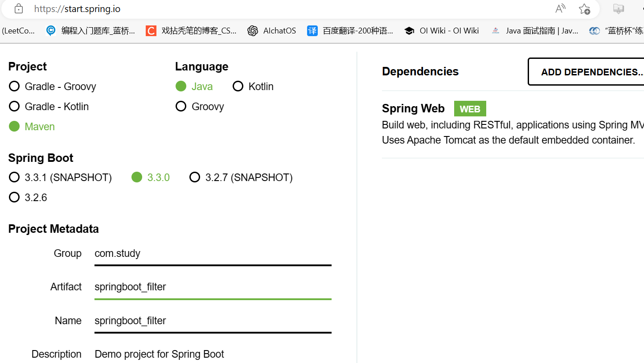
Task: Open the 蓝桥杯 globe bookmark icon
Action: (594, 30)
